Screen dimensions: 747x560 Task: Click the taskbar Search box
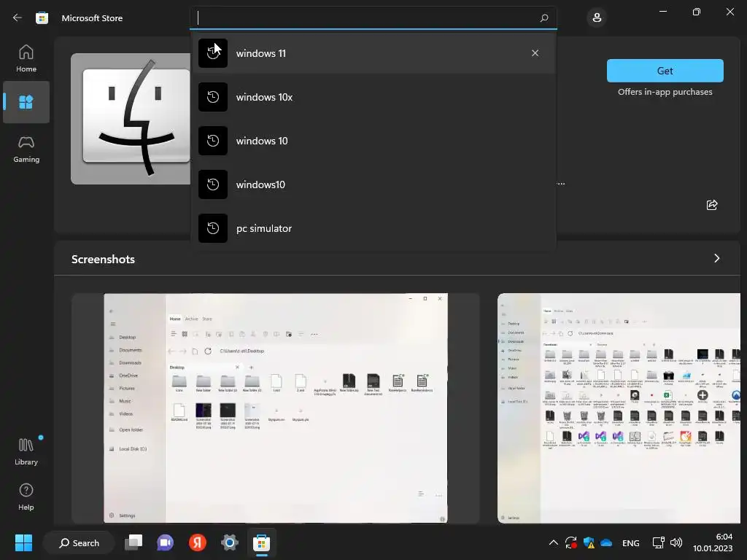point(79,542)
